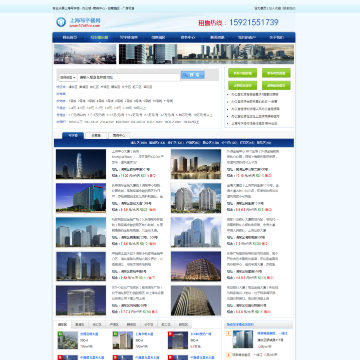Open the curved striped facade building thumbnail
This screenshot has width=360, height=360.
coord(196,300)
